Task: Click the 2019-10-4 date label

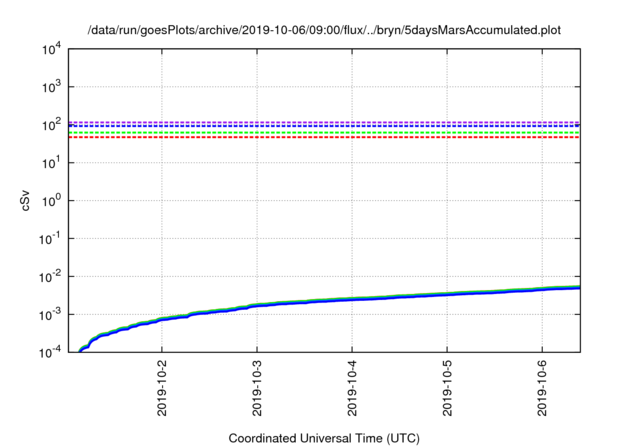Action: (352, 388)
